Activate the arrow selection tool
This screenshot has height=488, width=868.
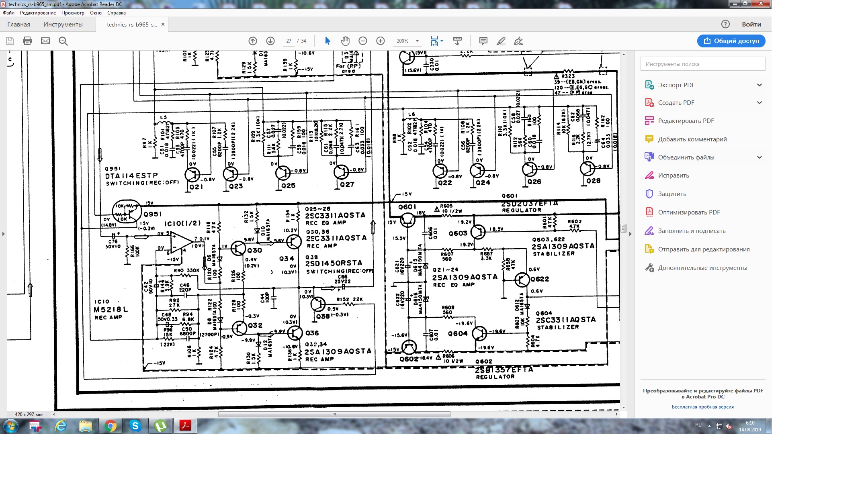328,41
